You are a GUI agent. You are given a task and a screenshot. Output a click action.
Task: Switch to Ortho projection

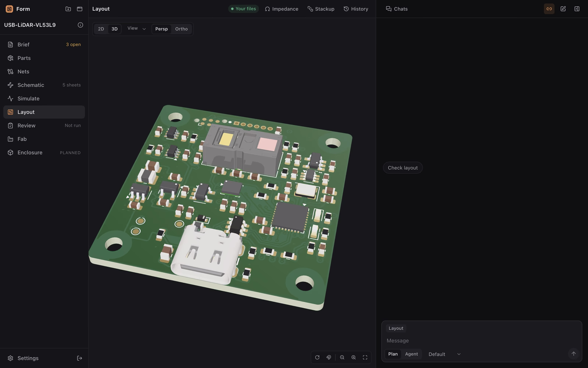[181, 29]
